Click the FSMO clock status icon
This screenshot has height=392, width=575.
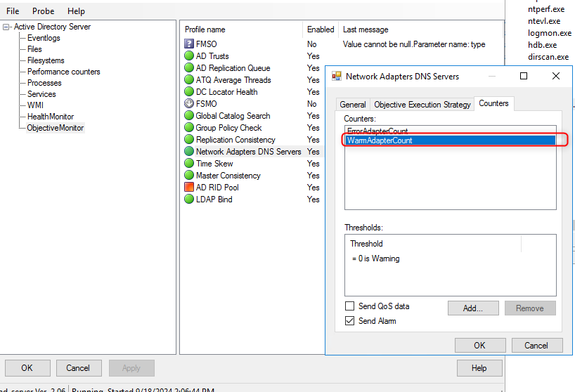pos(189,104)
